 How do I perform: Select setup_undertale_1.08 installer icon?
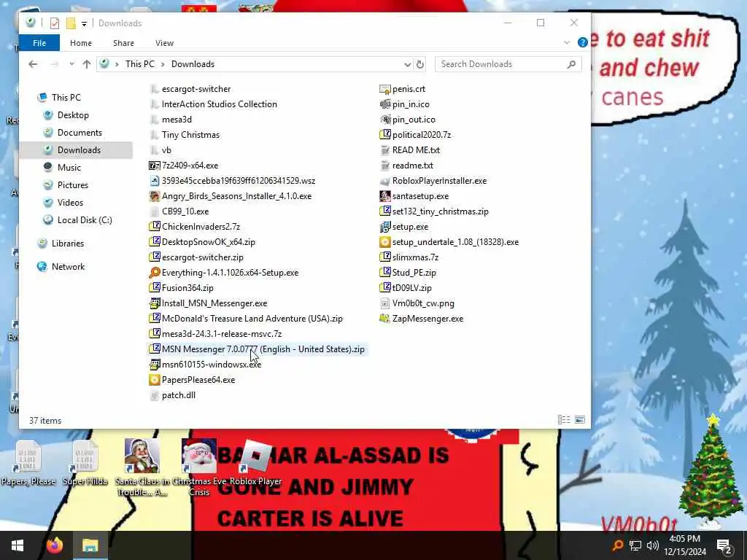coord(385,242)
